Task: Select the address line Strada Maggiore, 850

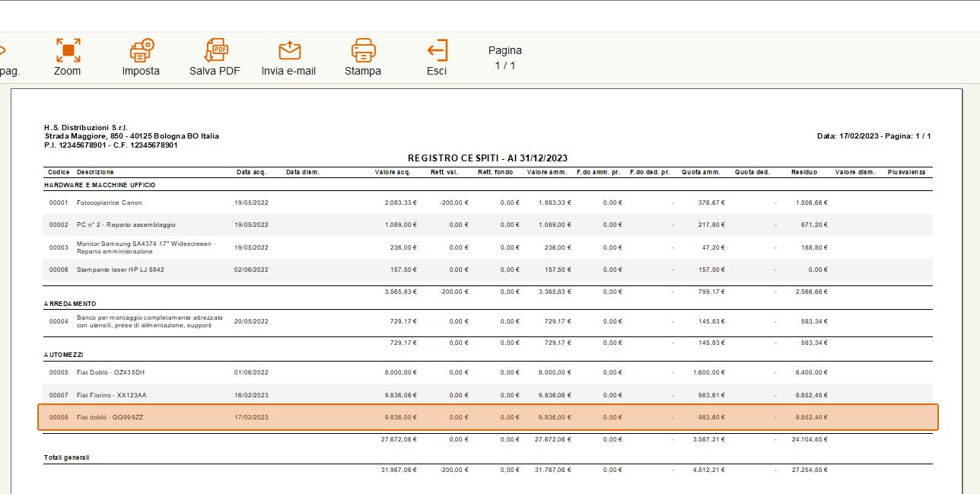Action: click(x=132, y=136)
